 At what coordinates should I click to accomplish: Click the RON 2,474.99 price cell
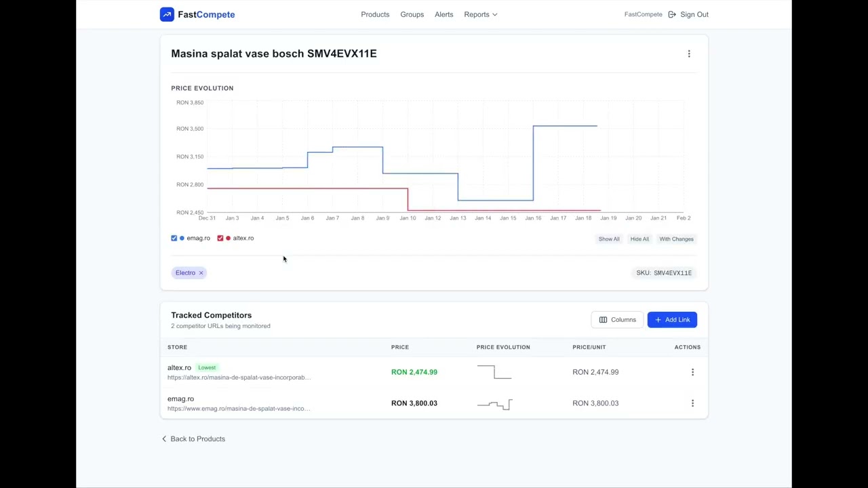414,372
